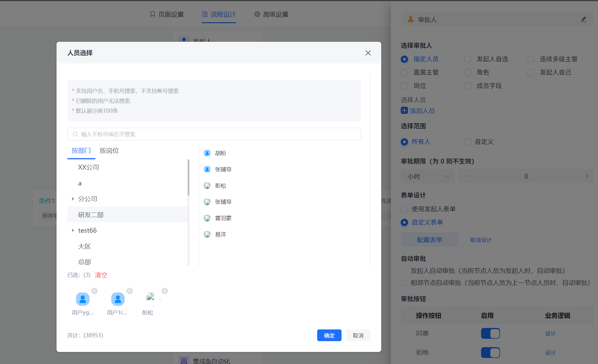Open the 高级设置 tab
598x364 pixels.
coord(275,14)
